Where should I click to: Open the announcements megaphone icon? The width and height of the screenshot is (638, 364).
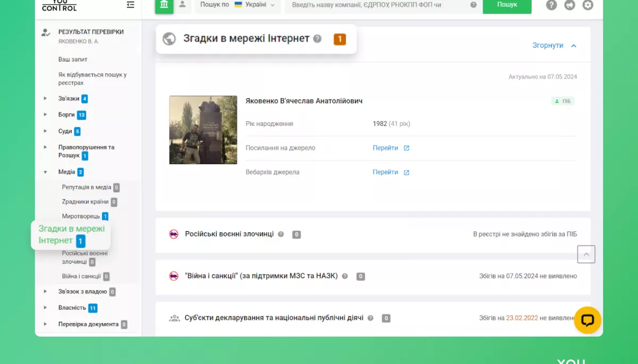click(x=569, y=5)
